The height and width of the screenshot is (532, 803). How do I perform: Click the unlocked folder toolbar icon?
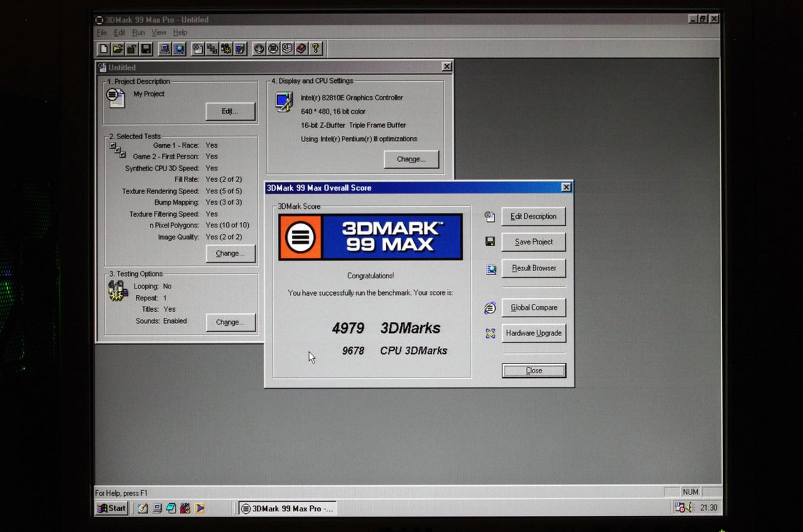[132, 49]
